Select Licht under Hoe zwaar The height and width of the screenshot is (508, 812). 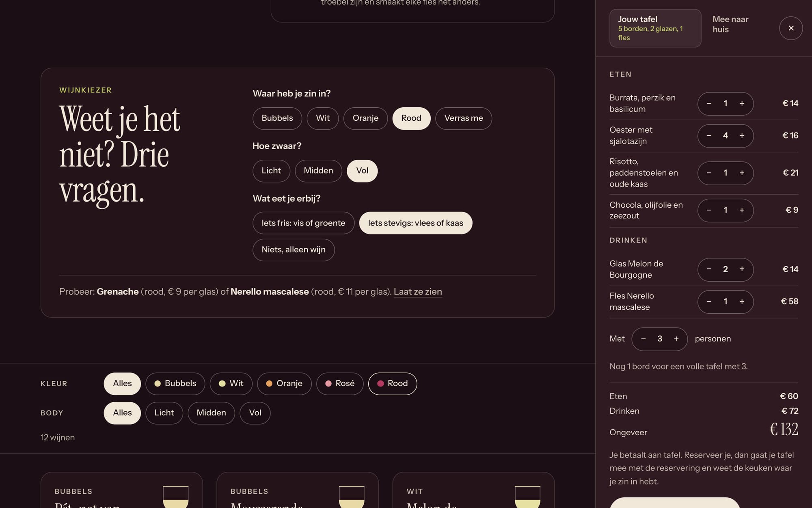pos(271,171)
